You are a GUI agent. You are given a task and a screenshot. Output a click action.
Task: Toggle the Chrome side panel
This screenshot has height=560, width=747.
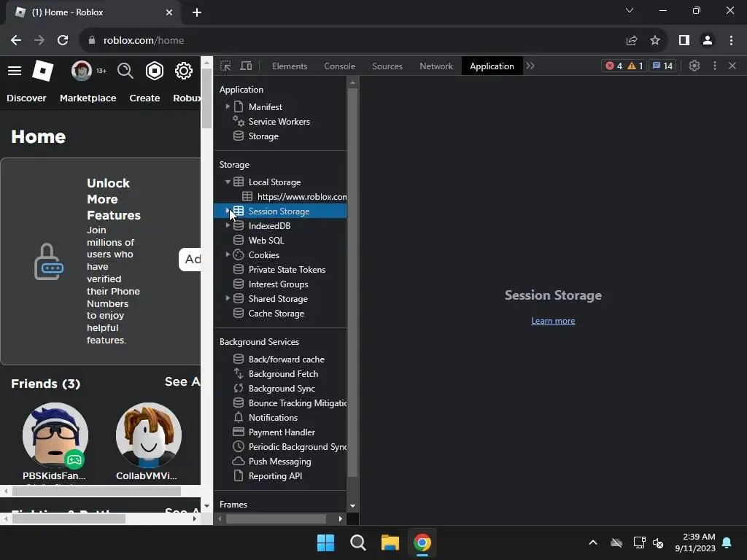pyautogui.click(x=684, y=41)
